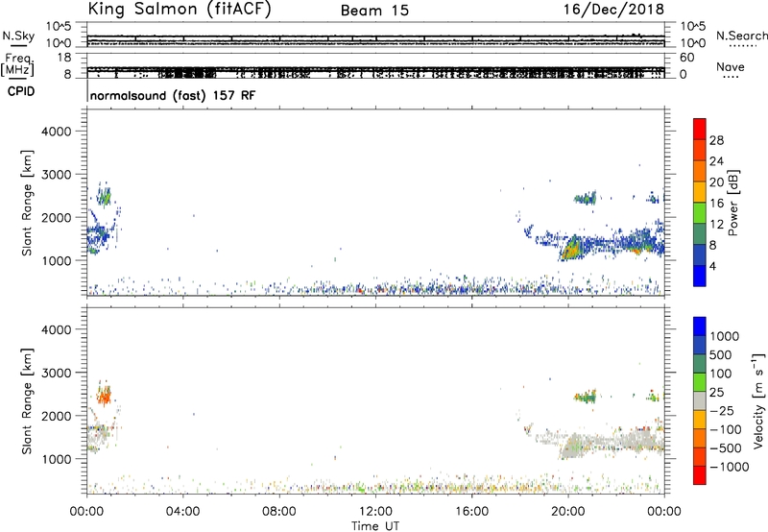768x532 pixels.
Task: Select the 'N.Search' legend label
Action: point(741,36)
